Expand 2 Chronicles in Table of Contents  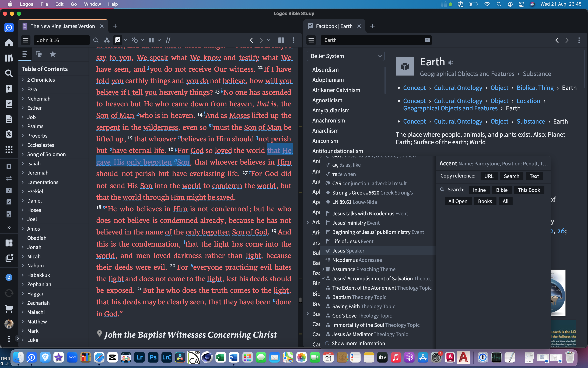coord(23,80)
